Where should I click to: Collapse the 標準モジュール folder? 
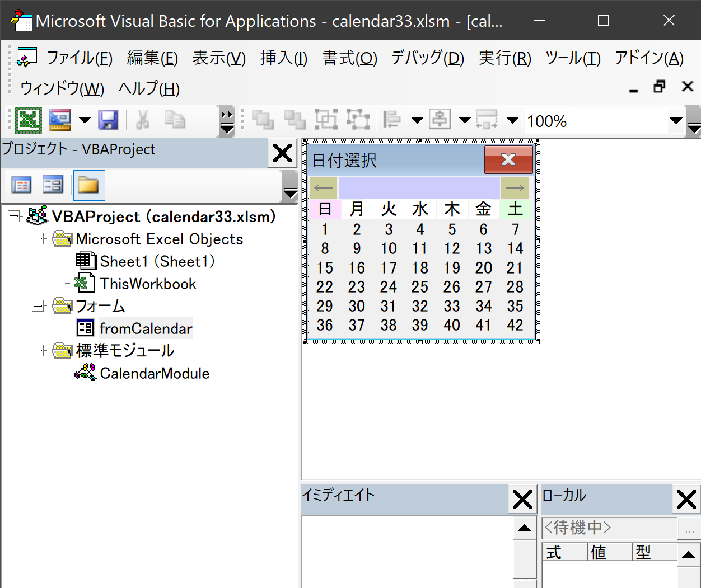coord(38,350)
